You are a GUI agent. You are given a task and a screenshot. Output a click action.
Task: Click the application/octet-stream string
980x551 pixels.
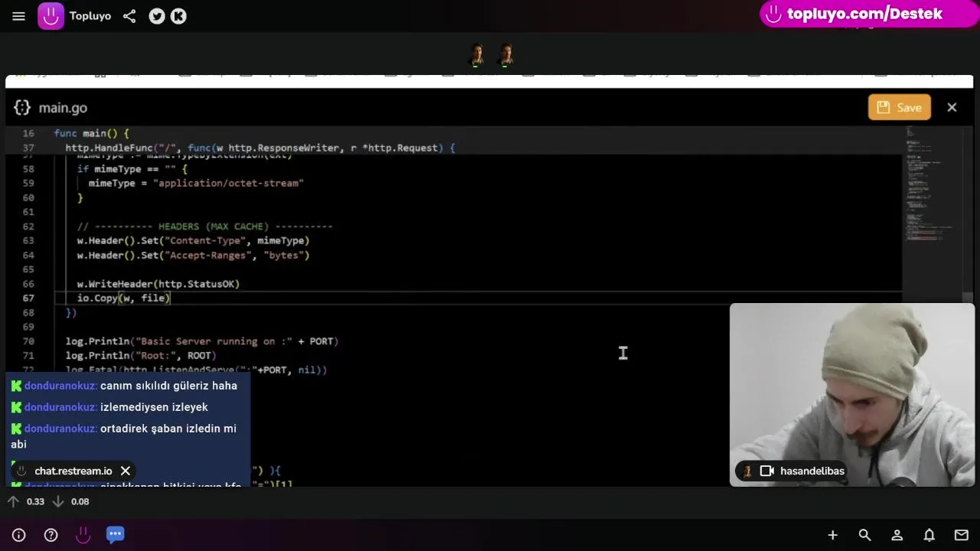[231, 183]
